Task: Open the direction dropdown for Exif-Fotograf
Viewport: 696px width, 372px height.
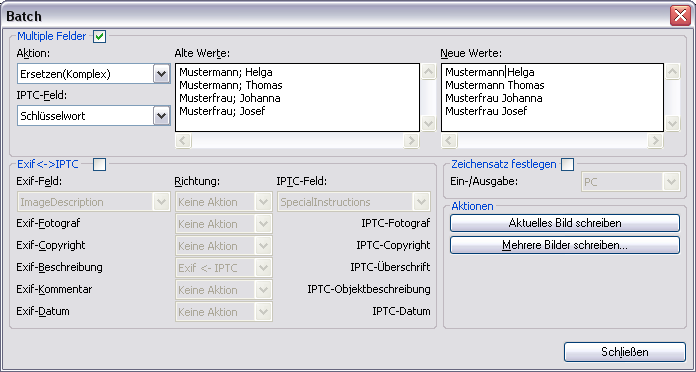Action: click(224, 224)
